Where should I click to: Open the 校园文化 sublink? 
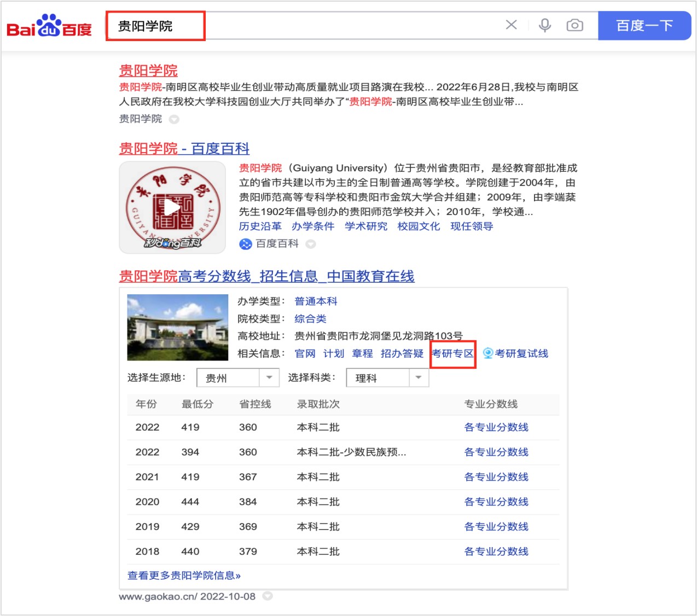pos(419,226)
